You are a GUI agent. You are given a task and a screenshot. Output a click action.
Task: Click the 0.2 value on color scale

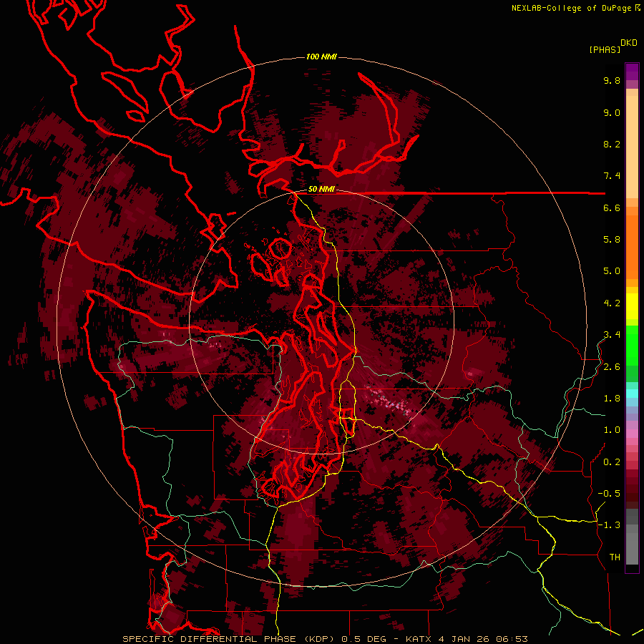(x=612, y=462)
